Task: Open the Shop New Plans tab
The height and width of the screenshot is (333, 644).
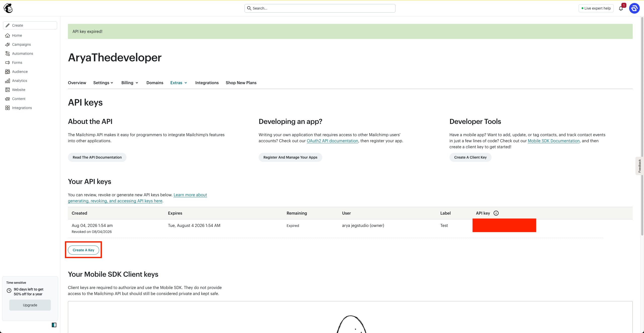Action: pos(241,83)
